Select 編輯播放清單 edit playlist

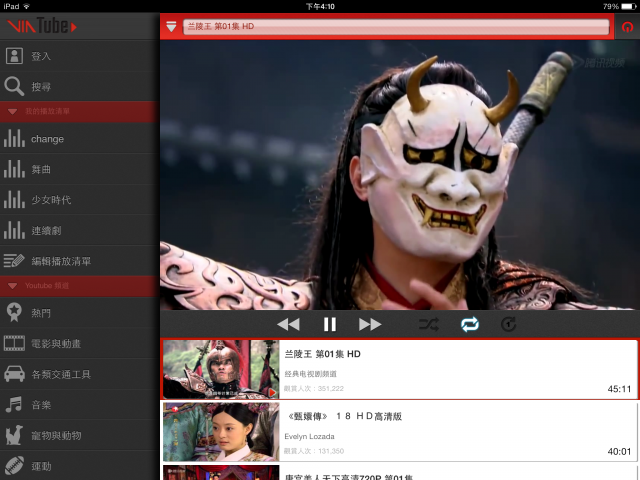[80, 261]
